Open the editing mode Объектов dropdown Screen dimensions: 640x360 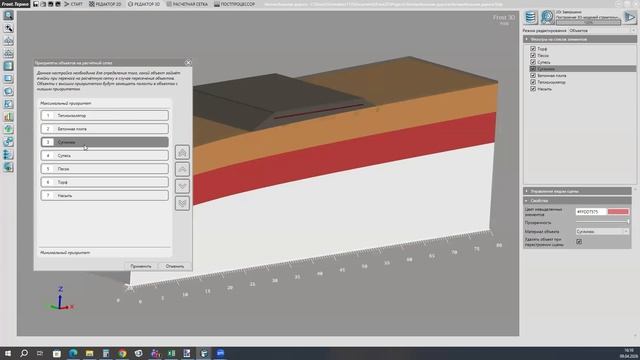(602, 31)
